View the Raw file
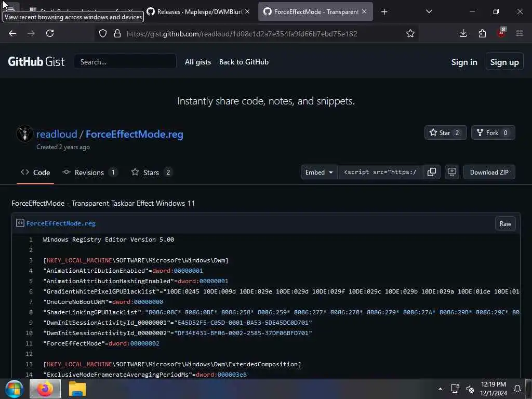The height and width of the screenshot is (399, 532). pyautogui.click(x=505, y=223)
